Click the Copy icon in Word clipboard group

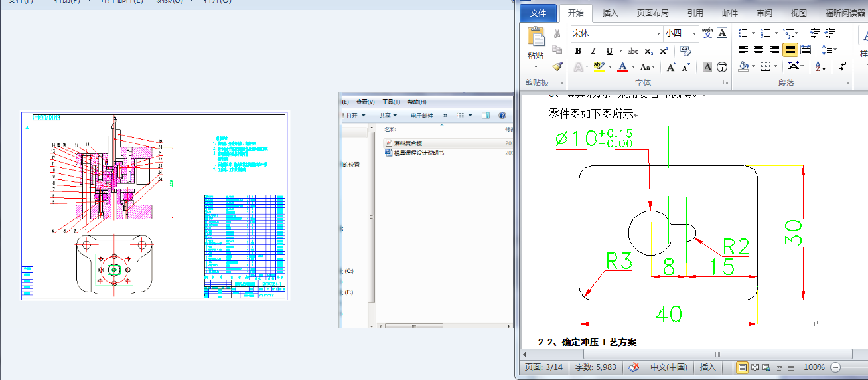(x=557, y=50)
